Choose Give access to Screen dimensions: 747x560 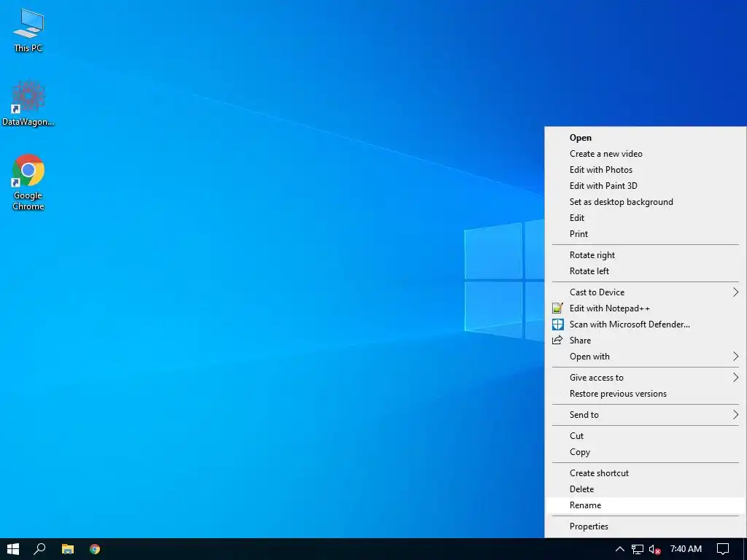(645, 378)
